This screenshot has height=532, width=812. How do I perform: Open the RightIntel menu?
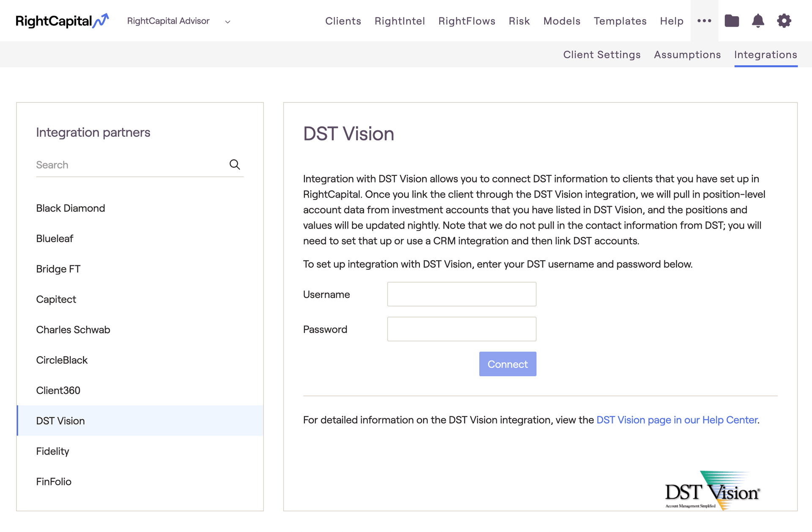[x=400, y=21]
